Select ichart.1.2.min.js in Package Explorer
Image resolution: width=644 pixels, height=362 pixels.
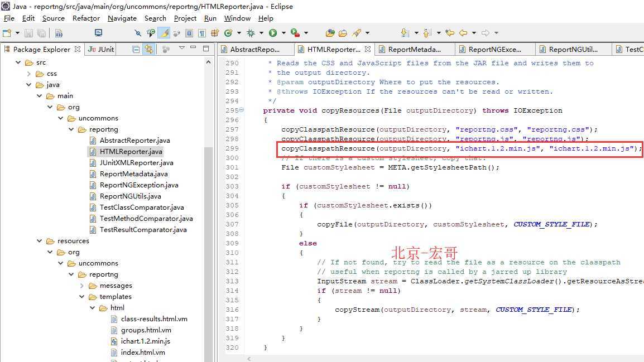coord(145,341)
